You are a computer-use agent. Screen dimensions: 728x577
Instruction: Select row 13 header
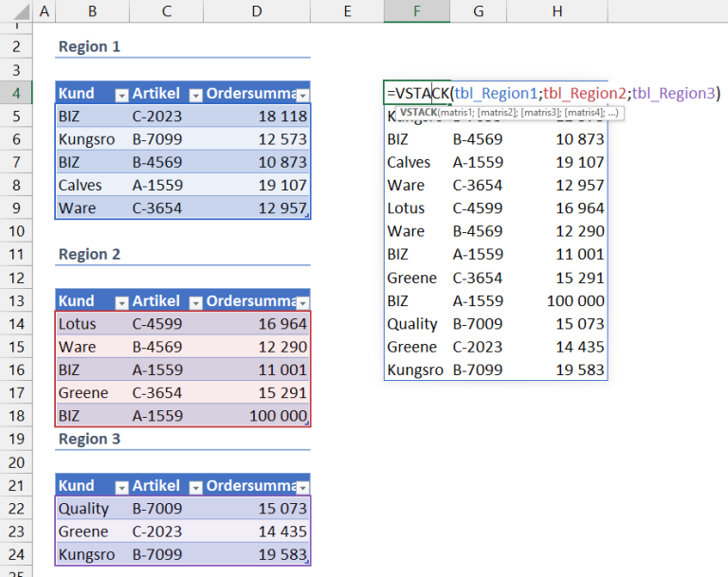pos(16,301)
